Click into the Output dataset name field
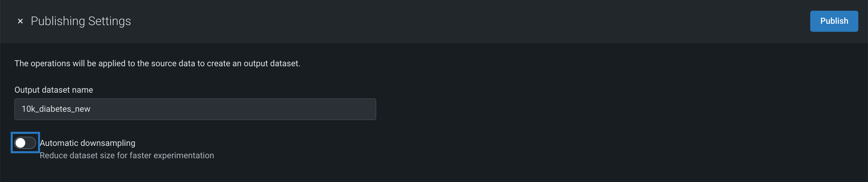868x182 pixels. click(195, 109)
